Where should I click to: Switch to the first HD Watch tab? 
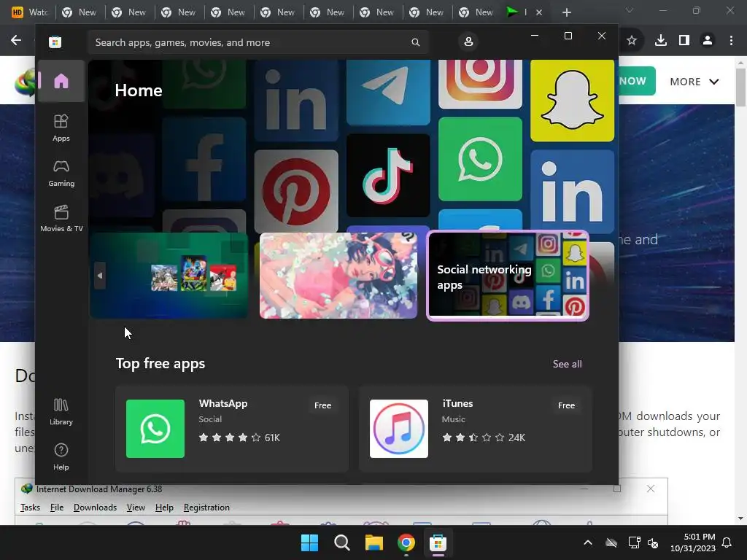point(29,12)
